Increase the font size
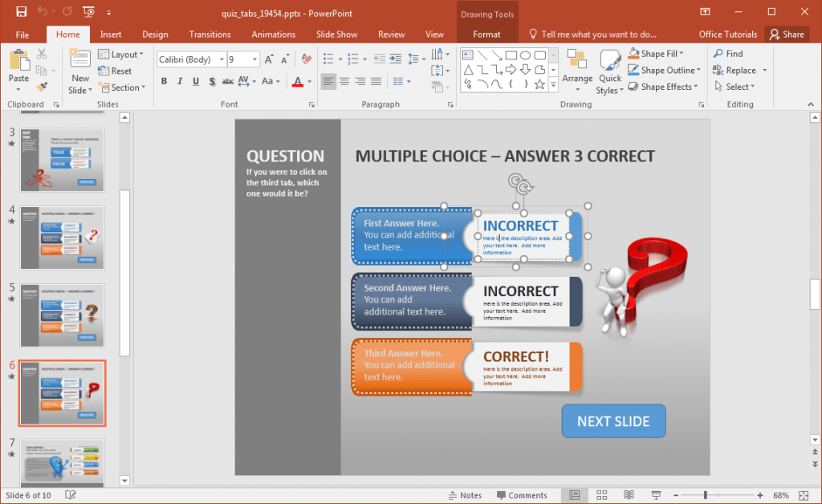The width and height of the screenshot is (822, 504). point(269,59)
